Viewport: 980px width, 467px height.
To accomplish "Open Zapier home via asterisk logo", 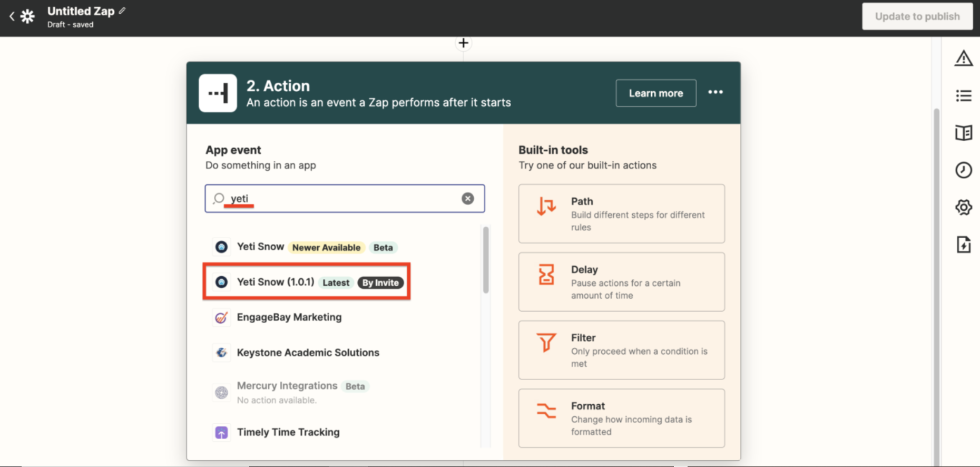I will [27, 16].
